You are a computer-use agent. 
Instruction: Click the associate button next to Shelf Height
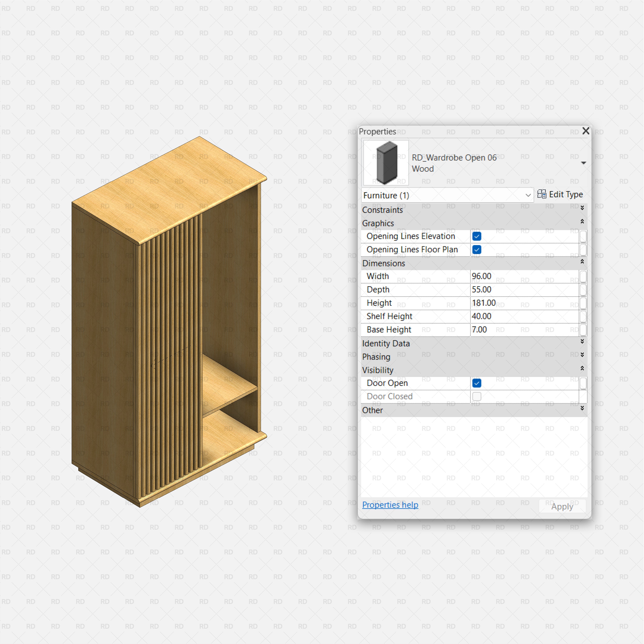(583, 316)
